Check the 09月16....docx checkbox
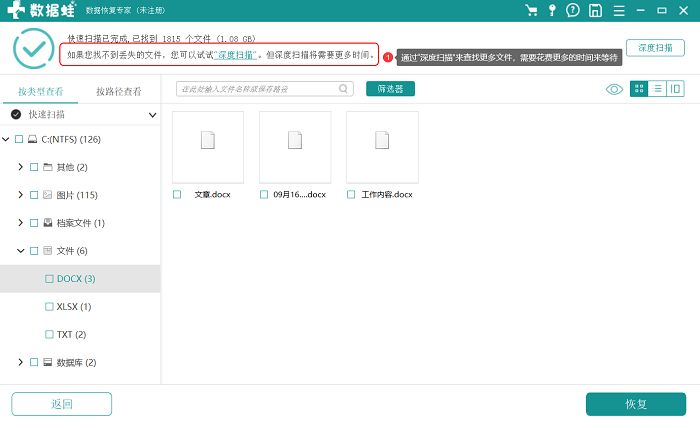 coord(264,195)
